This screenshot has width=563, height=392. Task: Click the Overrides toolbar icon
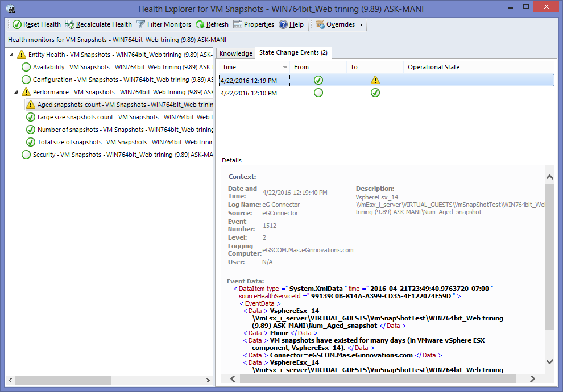320,24
